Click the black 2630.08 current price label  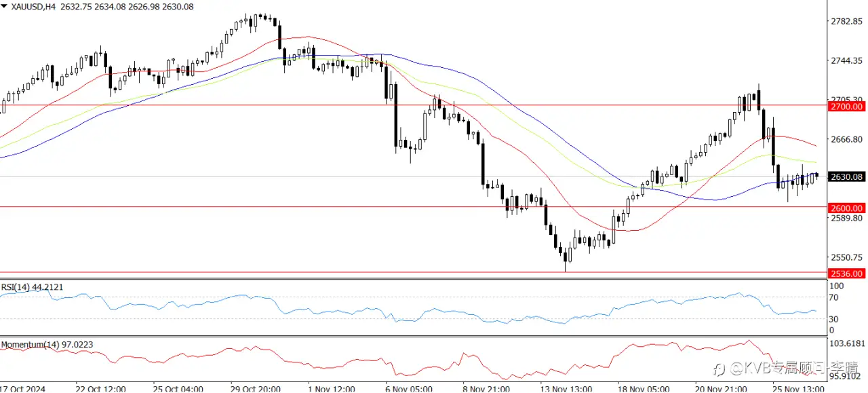846,177
